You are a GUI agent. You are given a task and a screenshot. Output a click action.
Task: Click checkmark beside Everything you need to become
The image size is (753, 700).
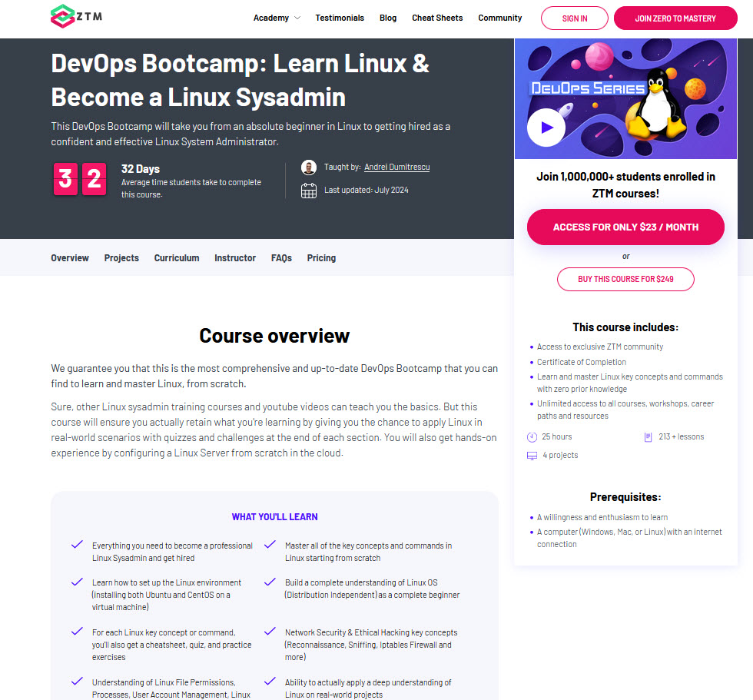pyautogui.click(x=77, y=545)
